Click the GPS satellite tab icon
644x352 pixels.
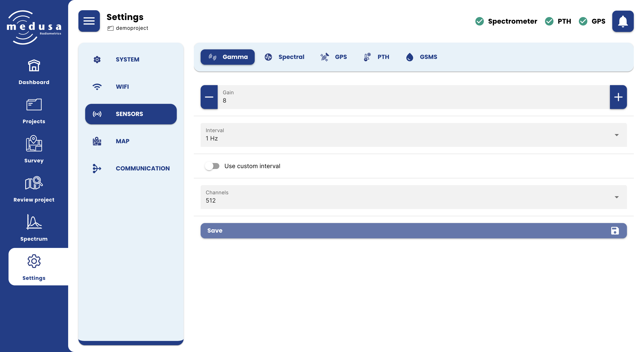coord(325,57)
